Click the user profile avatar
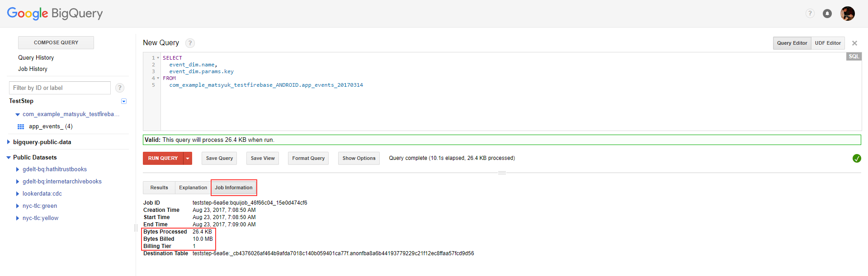Screen dimensions: 868x276 click(847, 14)
